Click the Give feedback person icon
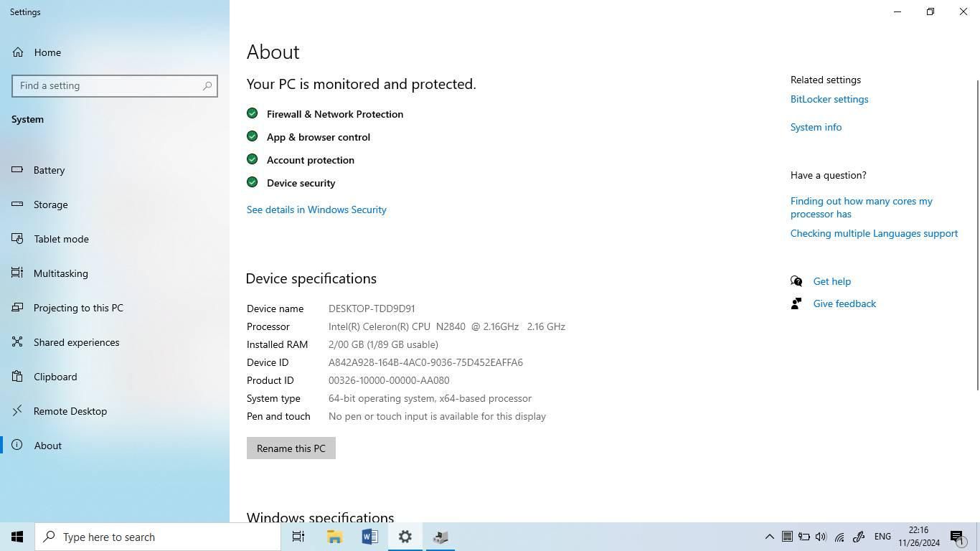Image resolution: width=980 pixels, height=551 pixels. tap(796, 303)
